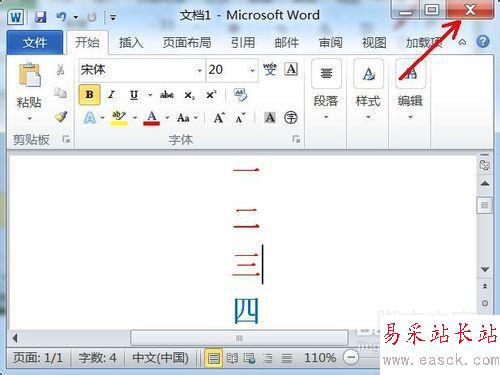Click the 中文(中国) language indicator
This screenshot has height=375, width=500.
tap(160, 358)
